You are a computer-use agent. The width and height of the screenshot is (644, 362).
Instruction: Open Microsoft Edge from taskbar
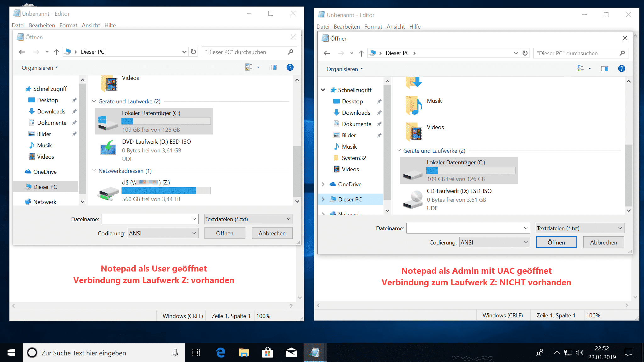coord(221,353)
